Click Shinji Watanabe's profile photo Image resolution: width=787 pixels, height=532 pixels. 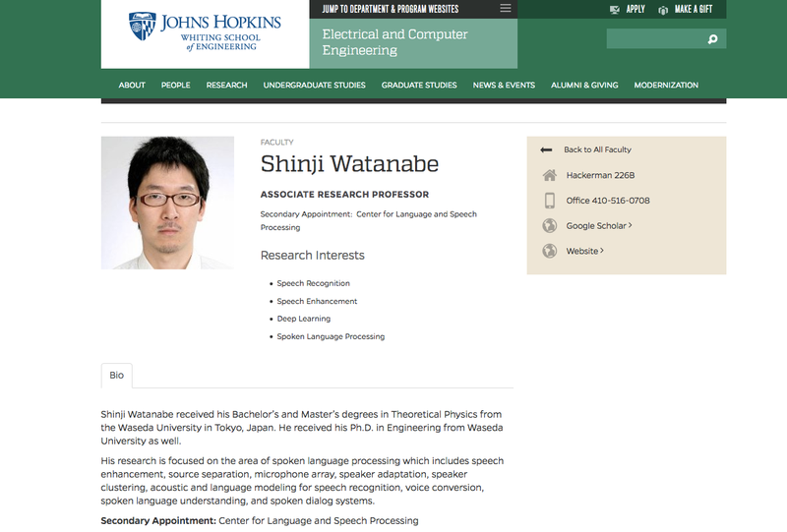tap(167, 203)
